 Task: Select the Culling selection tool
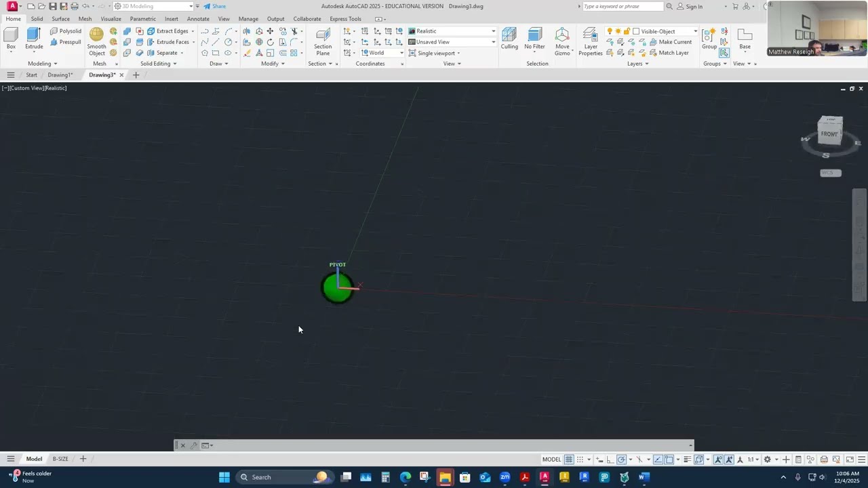[509, 39]
